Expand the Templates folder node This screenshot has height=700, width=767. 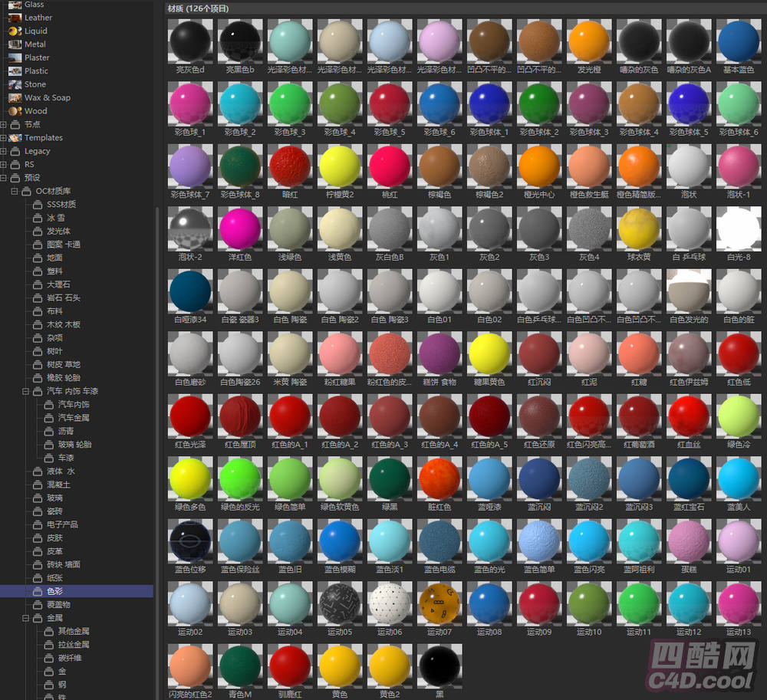click(4, 138)
